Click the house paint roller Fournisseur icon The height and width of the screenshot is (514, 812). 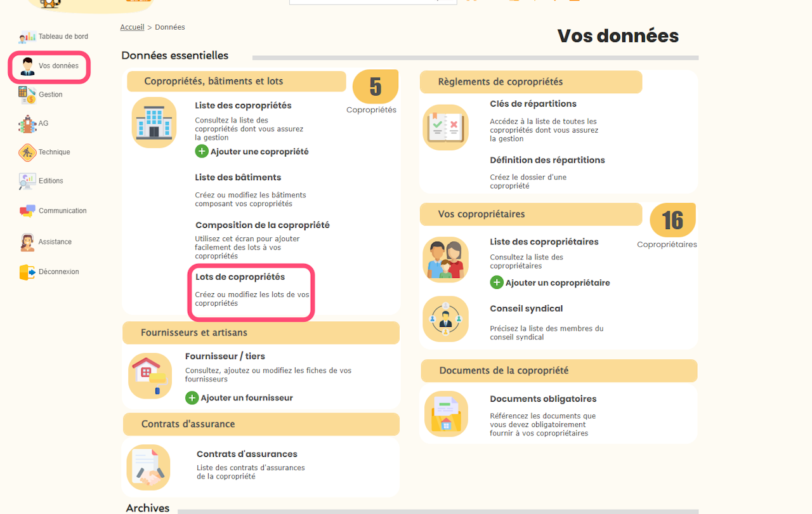pos(150,376)
